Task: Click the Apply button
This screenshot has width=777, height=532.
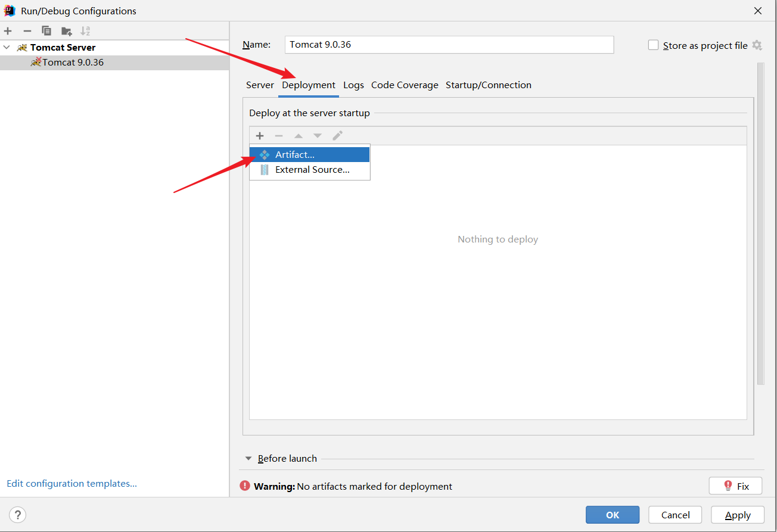Action: point(738,515)
